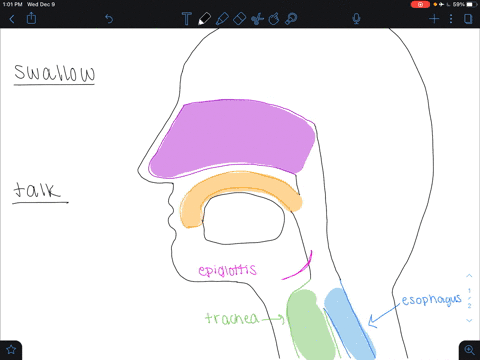Tap the clock in status bar
Screen dimensions: 480x360
coord(12,4)
